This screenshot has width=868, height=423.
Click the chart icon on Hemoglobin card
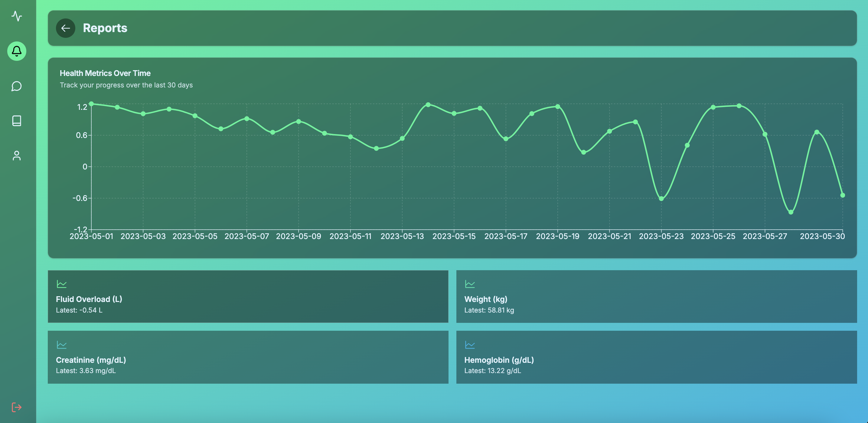pyautogui.click(x=470, y=345)
